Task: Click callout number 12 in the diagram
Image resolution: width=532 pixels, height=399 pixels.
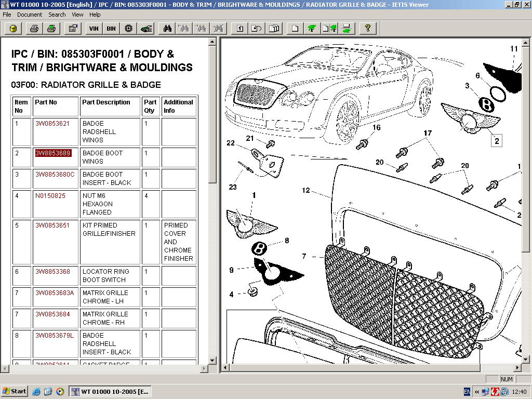Action: point(306,190)
